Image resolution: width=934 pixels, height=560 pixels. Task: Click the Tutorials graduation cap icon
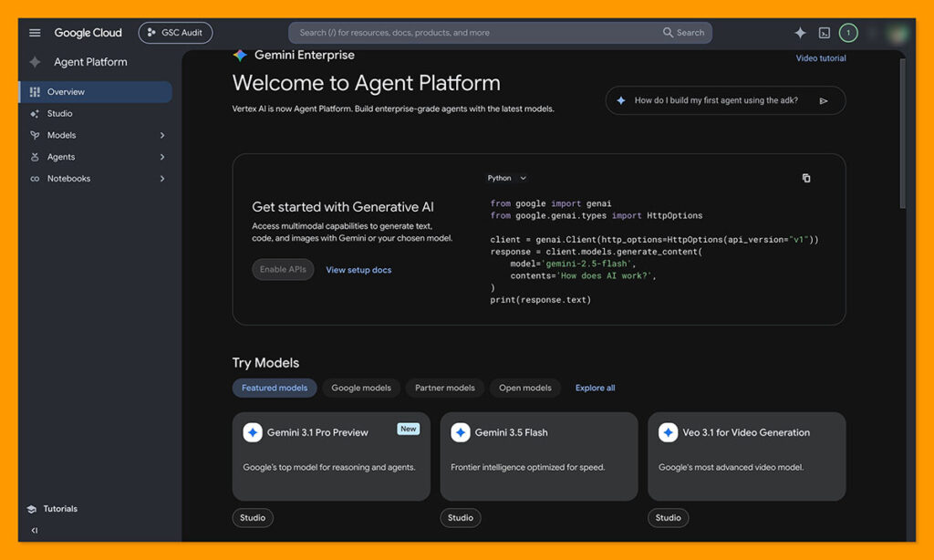click(32, 509)
